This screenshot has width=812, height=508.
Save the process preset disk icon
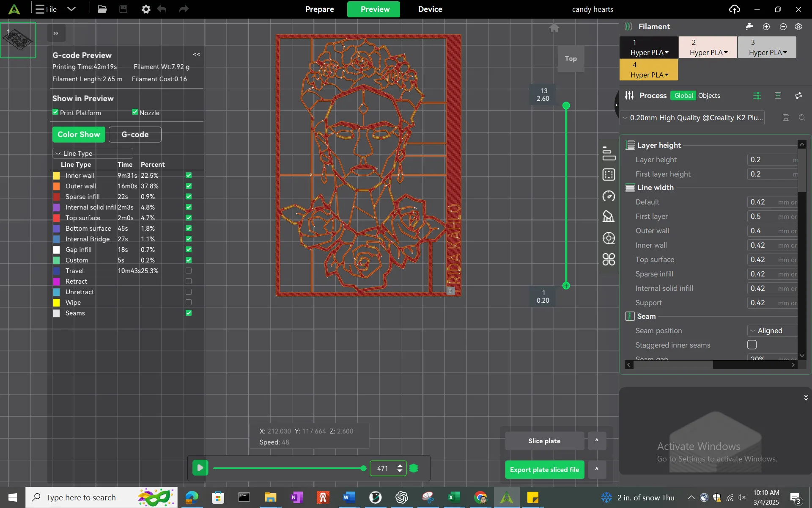786,118
